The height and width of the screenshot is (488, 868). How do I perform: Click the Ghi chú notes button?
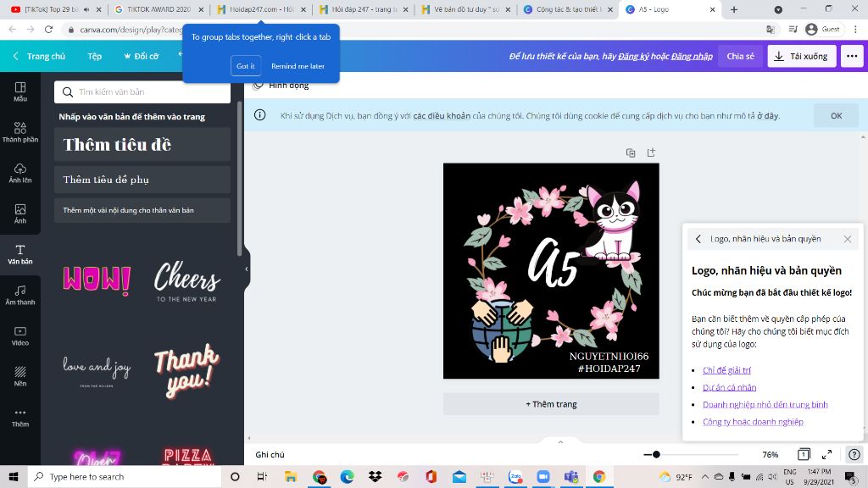pyautogui.click(x=270, y=454)
